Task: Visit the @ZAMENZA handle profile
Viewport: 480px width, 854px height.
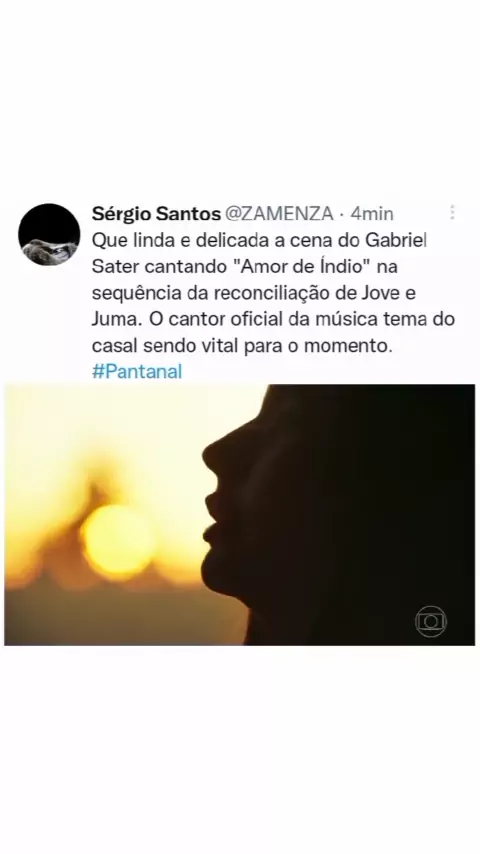Action: [278, 214]
